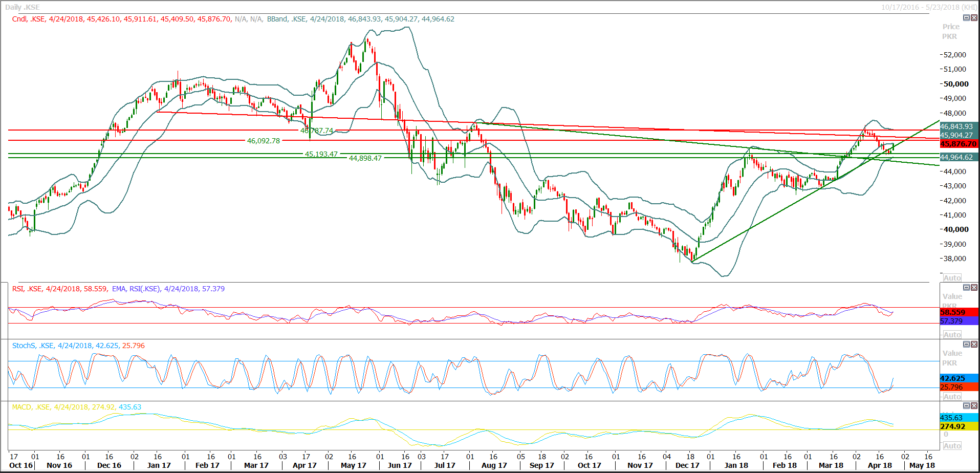Click the 10/17/2016 - 5/23/2018 date range label
This screenshot has width=980, height=473.
pos(928,7)
